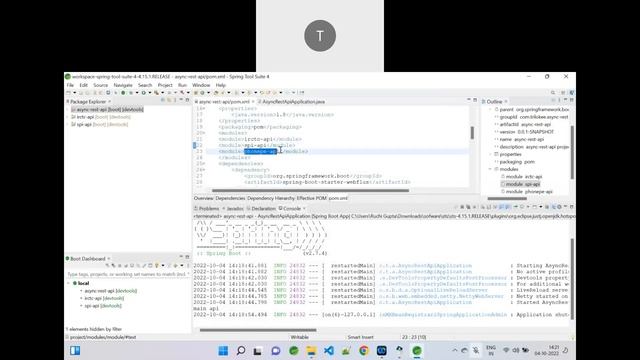
Task: Click the Run launch icon in toolbar
Action: pos(143,93)
